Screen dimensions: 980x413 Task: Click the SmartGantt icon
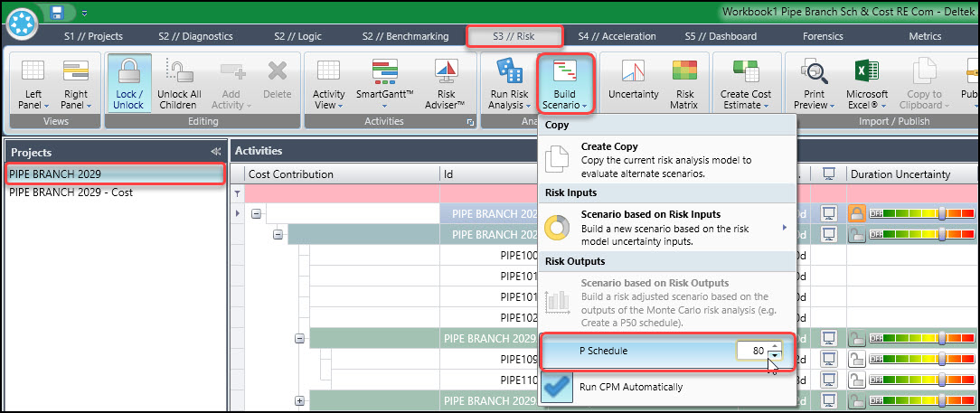[x=385, y=70]
